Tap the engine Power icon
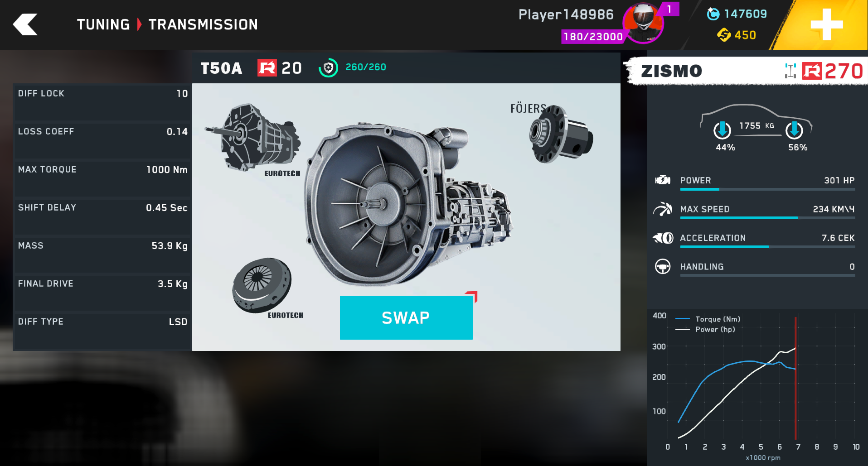 click(x=663, y=180)
